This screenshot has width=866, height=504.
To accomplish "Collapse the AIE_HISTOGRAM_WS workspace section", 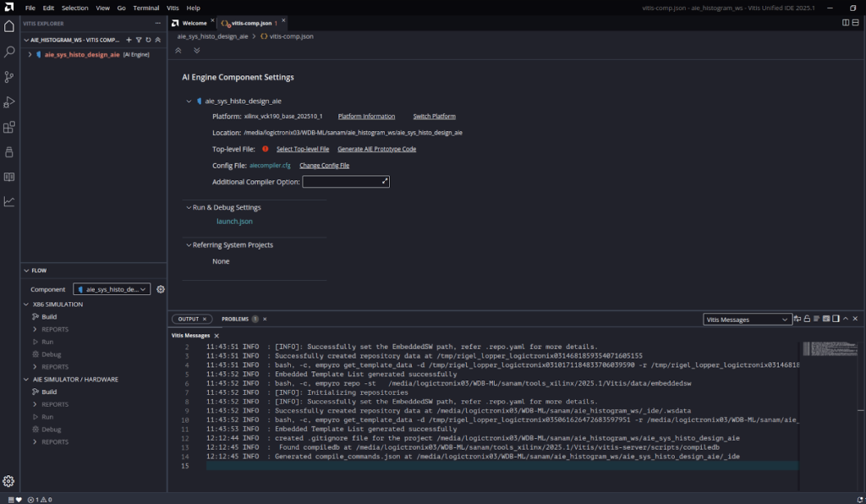I will [26, 40].
